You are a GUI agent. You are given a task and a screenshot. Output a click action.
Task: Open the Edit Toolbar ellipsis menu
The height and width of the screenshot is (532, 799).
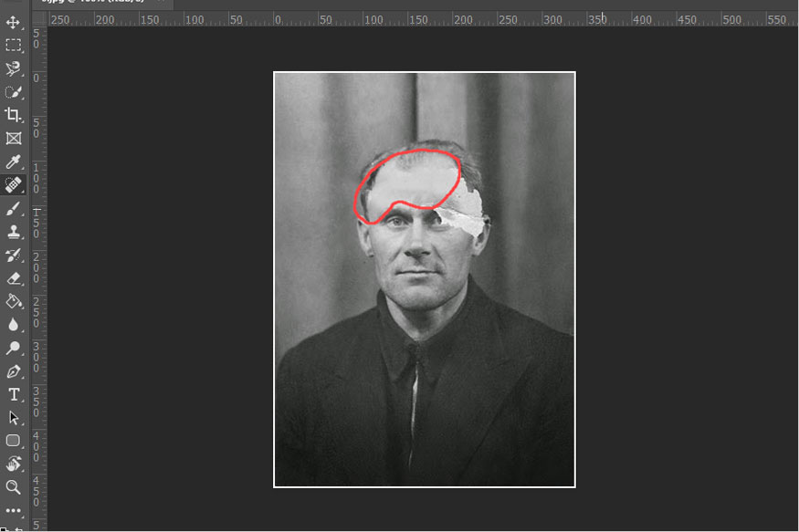click(14, 510)
